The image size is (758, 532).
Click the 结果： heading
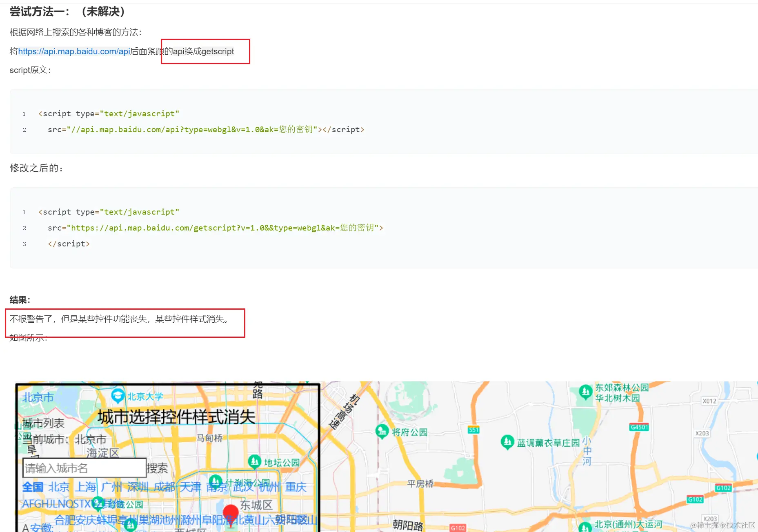[20, 300]
